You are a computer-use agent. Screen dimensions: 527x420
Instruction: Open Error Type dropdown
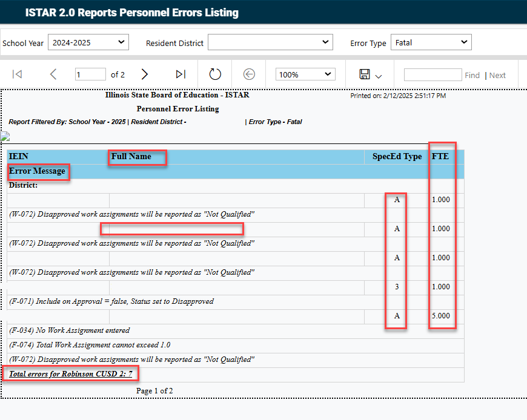(x=431, y=42)
